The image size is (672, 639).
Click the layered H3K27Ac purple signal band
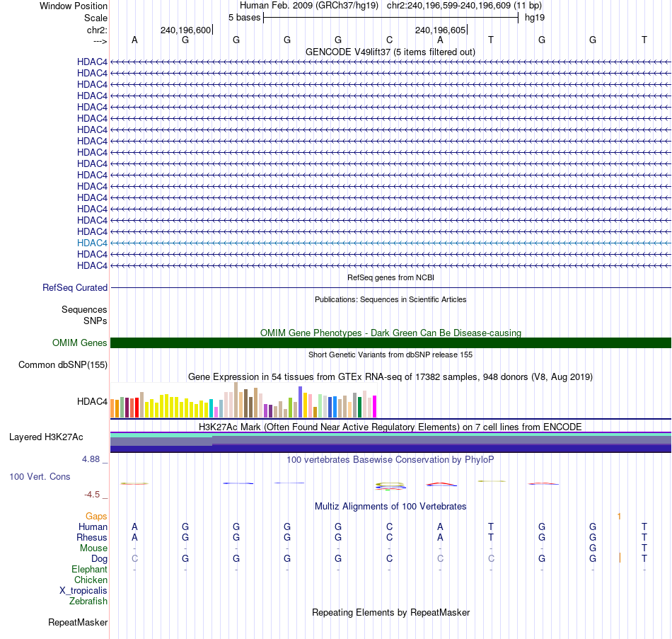click(390, 442)
